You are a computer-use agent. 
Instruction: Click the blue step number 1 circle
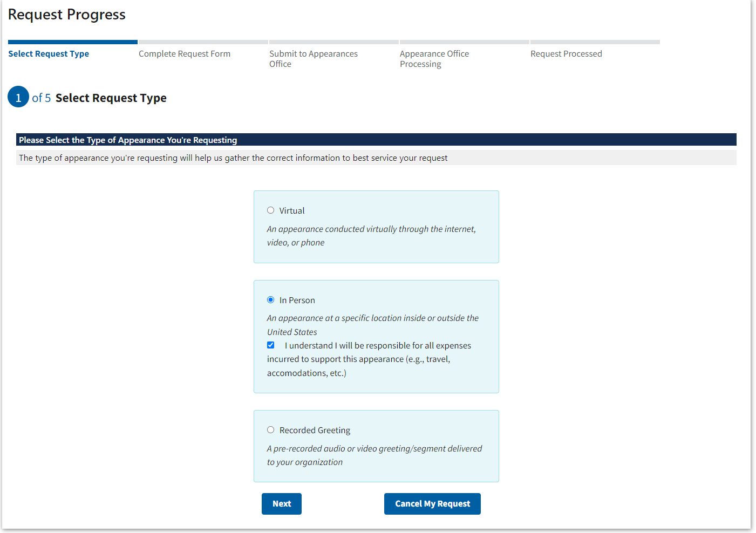(x=18, y=97)
